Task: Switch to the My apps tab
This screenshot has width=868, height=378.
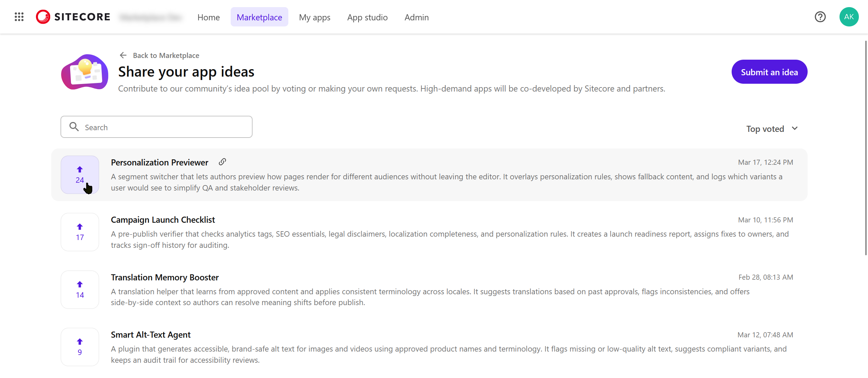Action: coord(314,17)
